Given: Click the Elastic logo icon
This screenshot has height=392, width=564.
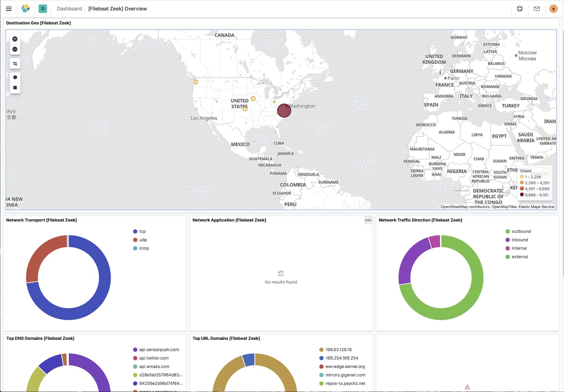Looking at the screenshot, I should click(26, 9).
